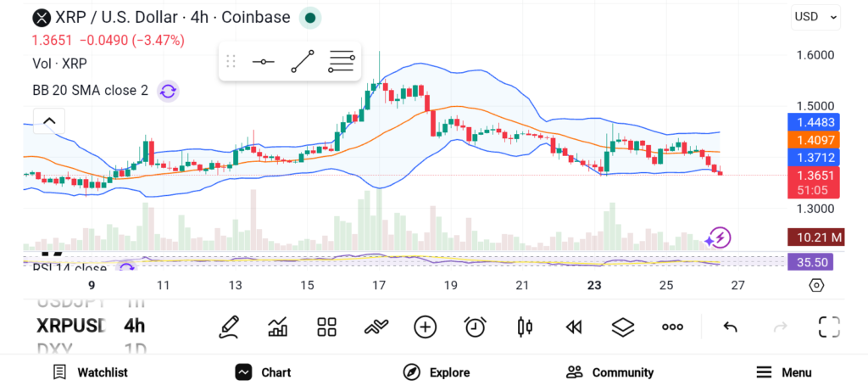Open the USD currency dropdown
Image resolution: width=868 pixels, height=391 pixels.
[x=815, y=16]
